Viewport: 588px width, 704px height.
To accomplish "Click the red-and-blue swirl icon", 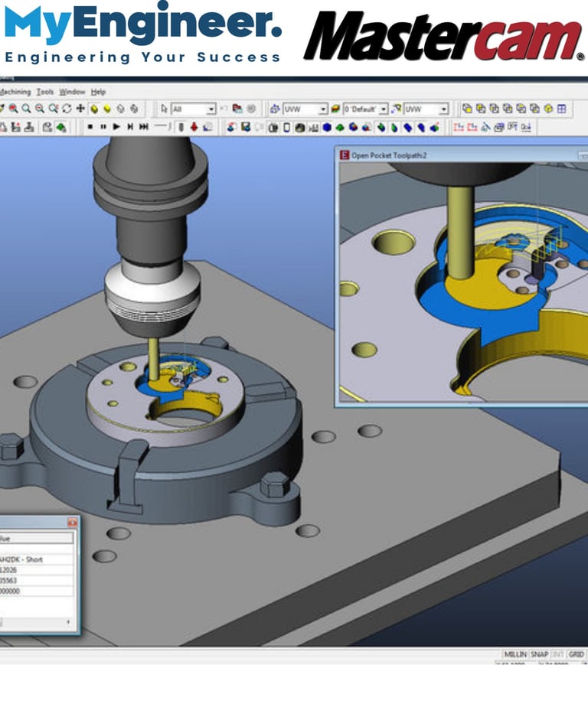I will (x=231, y=128).
